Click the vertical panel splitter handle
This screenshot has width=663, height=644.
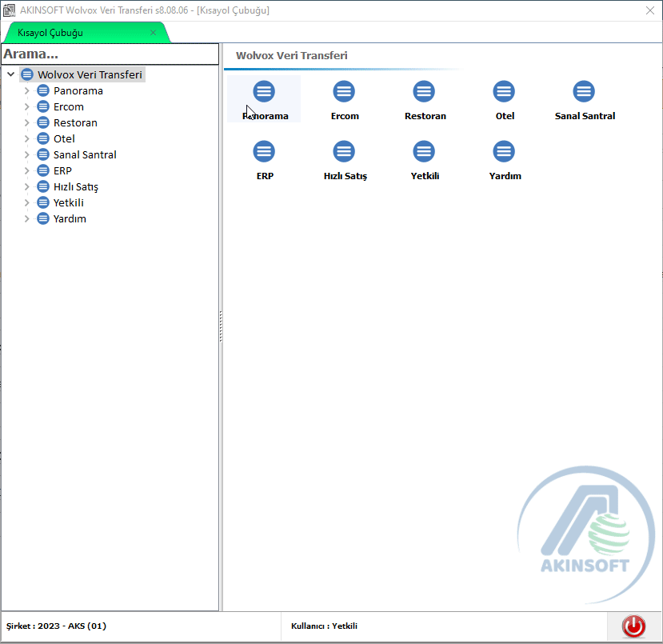221,326
